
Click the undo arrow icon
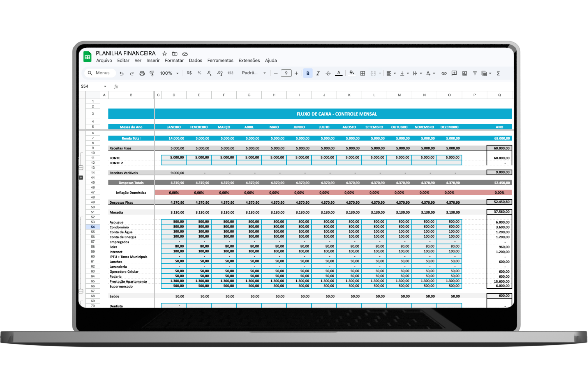coord(121,73)
